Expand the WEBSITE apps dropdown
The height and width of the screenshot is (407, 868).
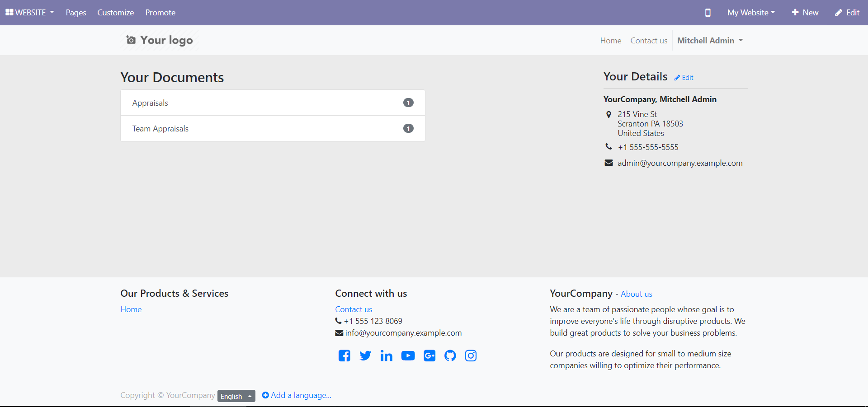[30, 13]
